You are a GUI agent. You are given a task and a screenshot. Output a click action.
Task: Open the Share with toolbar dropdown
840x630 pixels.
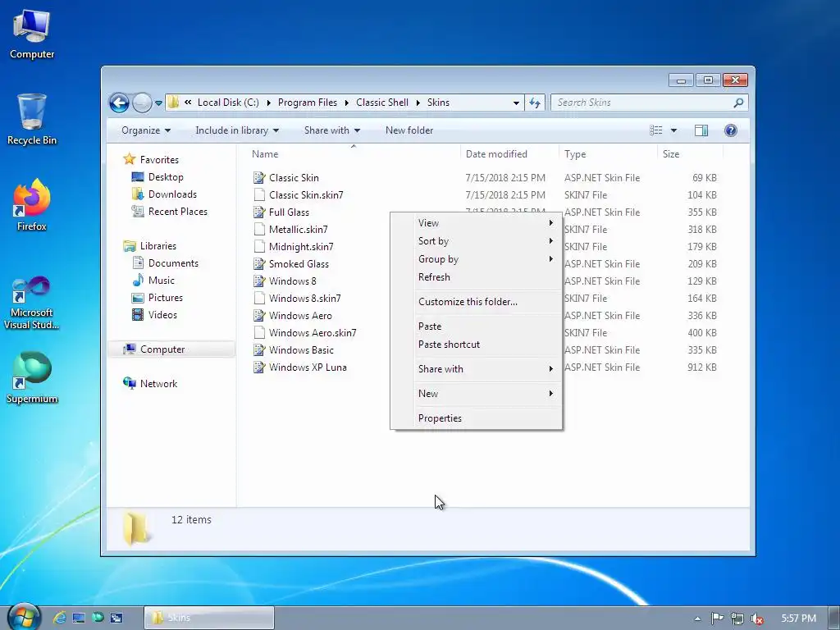click(x=331, y=130)
